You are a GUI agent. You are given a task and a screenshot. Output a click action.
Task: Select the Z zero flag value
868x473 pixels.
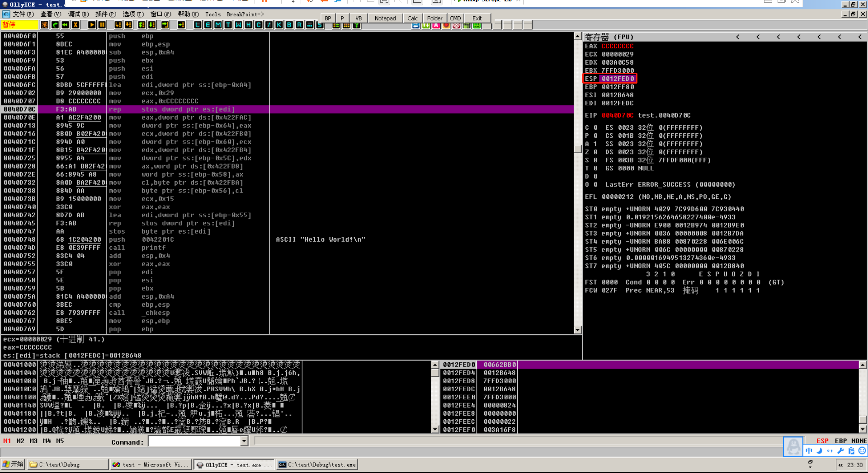tap(595, 152)
